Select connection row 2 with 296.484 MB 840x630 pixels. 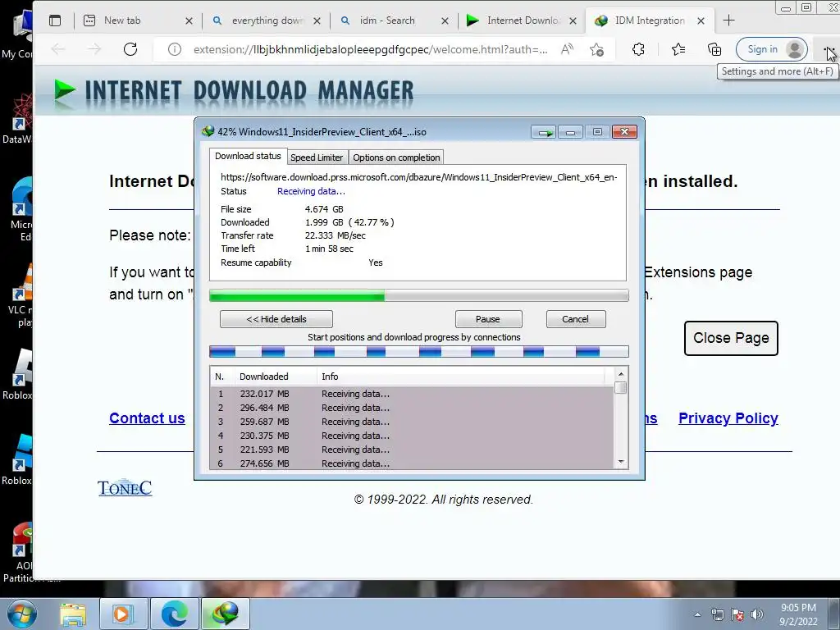click(412, 408)
